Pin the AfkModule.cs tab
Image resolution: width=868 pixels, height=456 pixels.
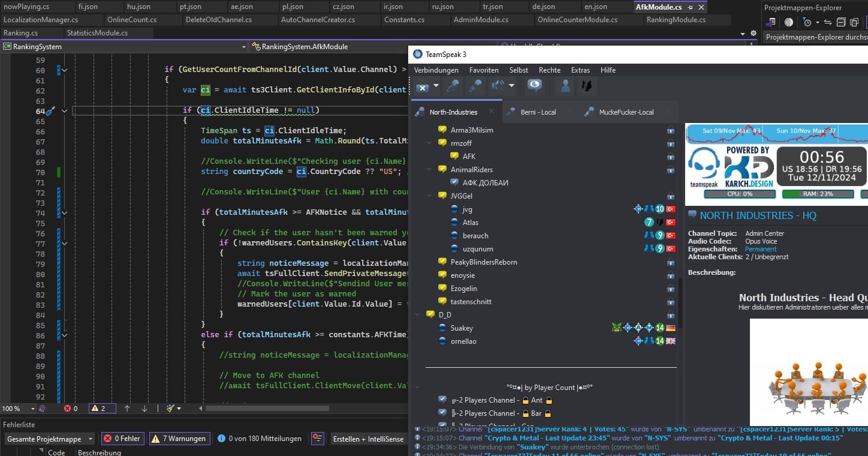(x=691, y=7)
